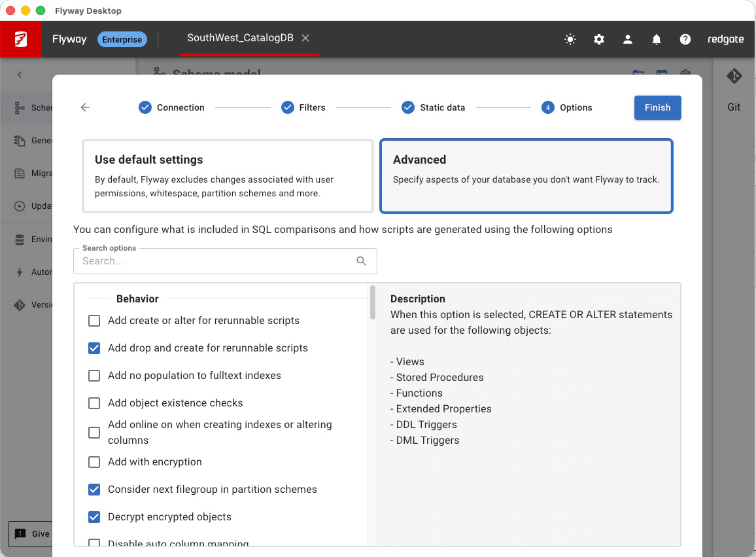
Task: Uncheck Consider next filegroup in partition schemes
Action: [x=94, y=490]
